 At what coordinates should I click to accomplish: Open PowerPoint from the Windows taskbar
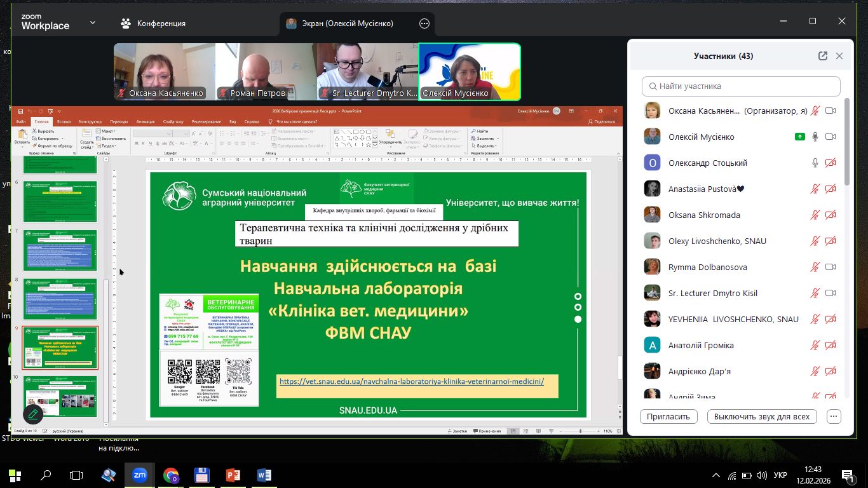click(x=233, y=475)
